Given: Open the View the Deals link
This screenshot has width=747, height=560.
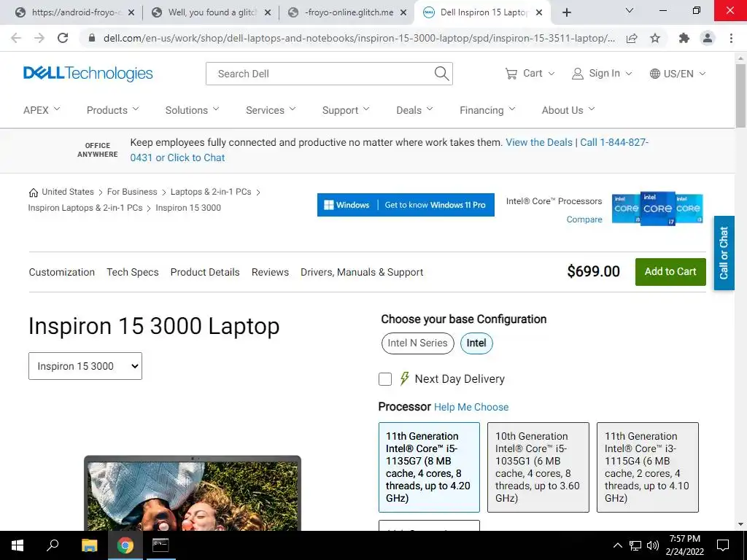Looking at the screenshot, I should pyautogui.click(x=539, y=142).
